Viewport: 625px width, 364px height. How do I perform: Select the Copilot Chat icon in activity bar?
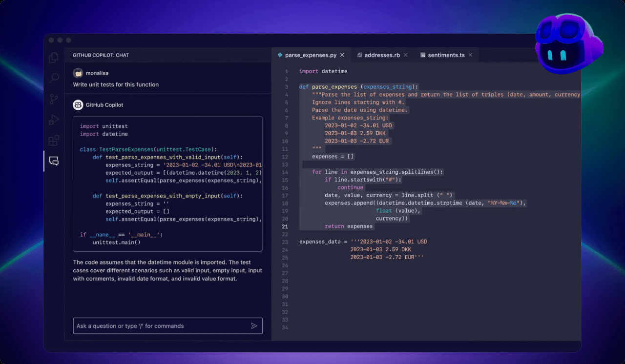54,161
